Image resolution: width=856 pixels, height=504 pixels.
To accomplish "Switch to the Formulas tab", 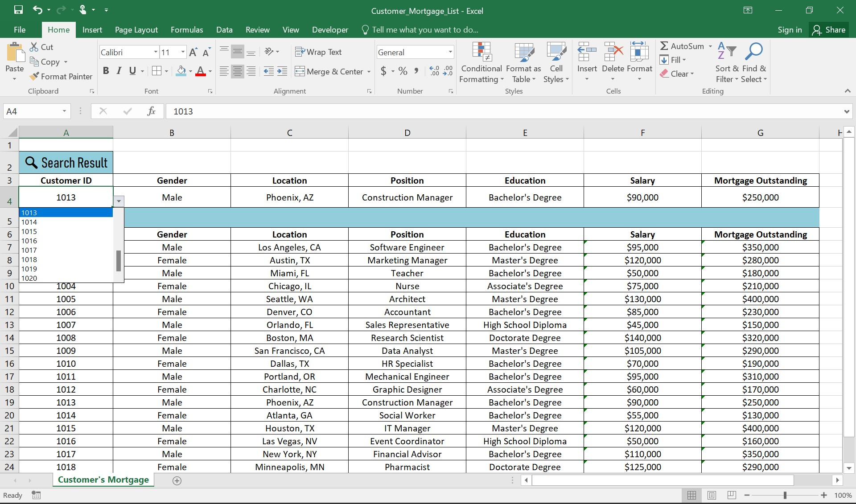I will pos(187,30).
